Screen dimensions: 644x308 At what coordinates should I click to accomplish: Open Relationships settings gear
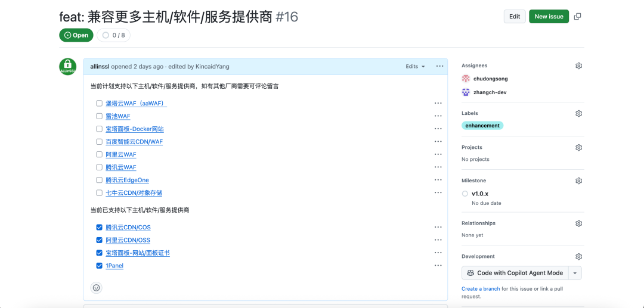click(578, 223)
